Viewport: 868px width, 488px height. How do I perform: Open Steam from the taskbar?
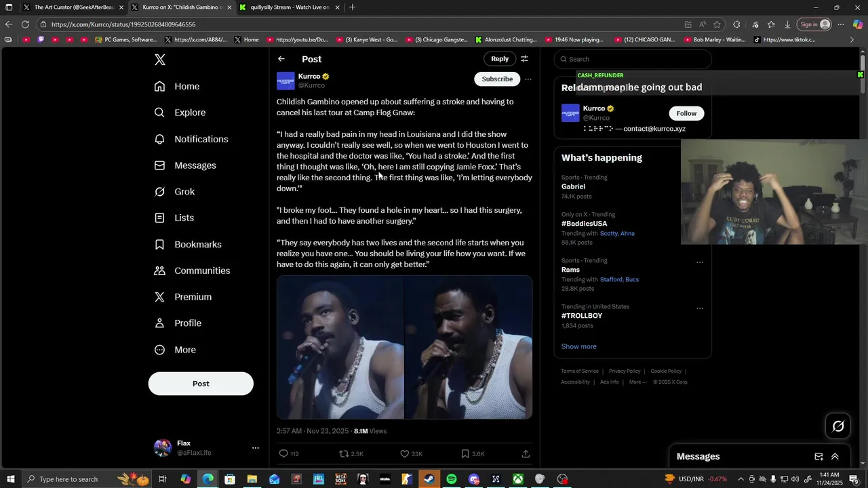(x=429, y=479)
